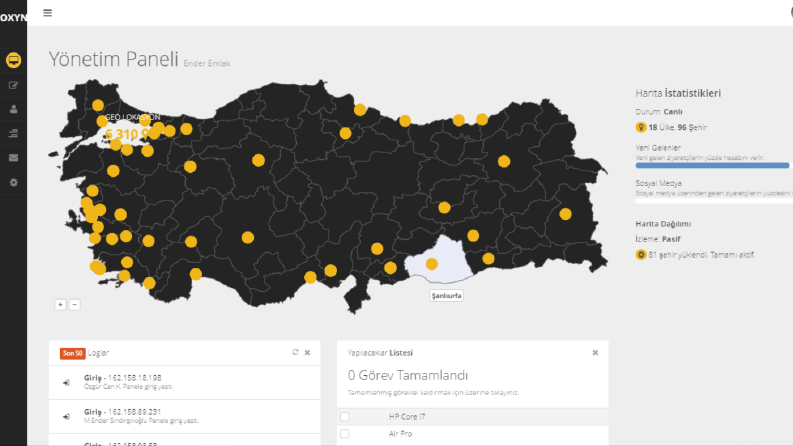Click log entry Giriş 162.158.89.231
Image resolution: width=793 pixels, height=446 pixels.
[185, 416]
